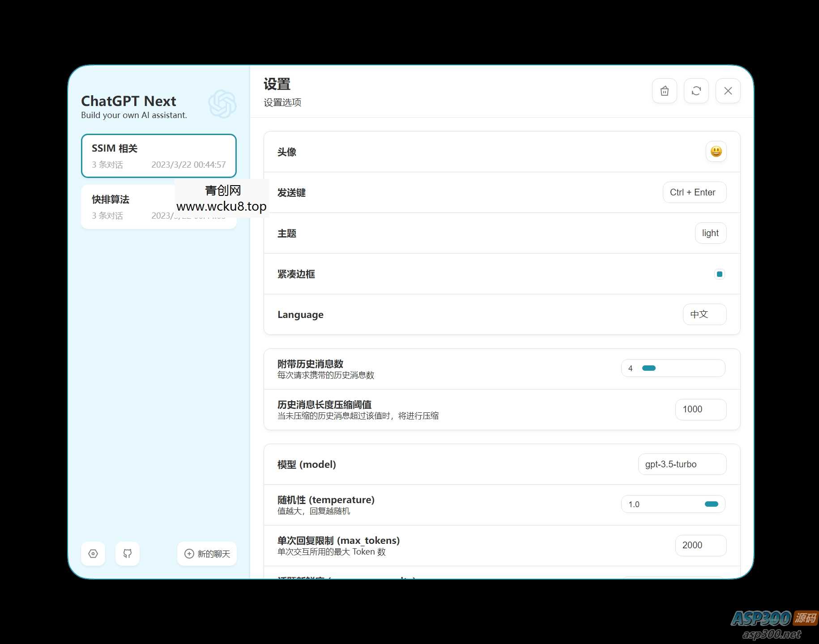Open the GitHub repository icon
819x644 pixels.
(127, 554)
